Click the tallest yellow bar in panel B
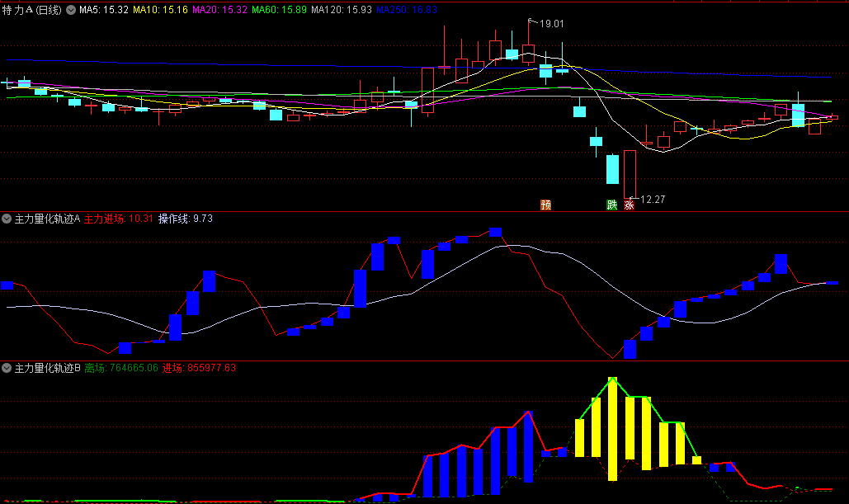The image size is (849, 504). (612, 429)
